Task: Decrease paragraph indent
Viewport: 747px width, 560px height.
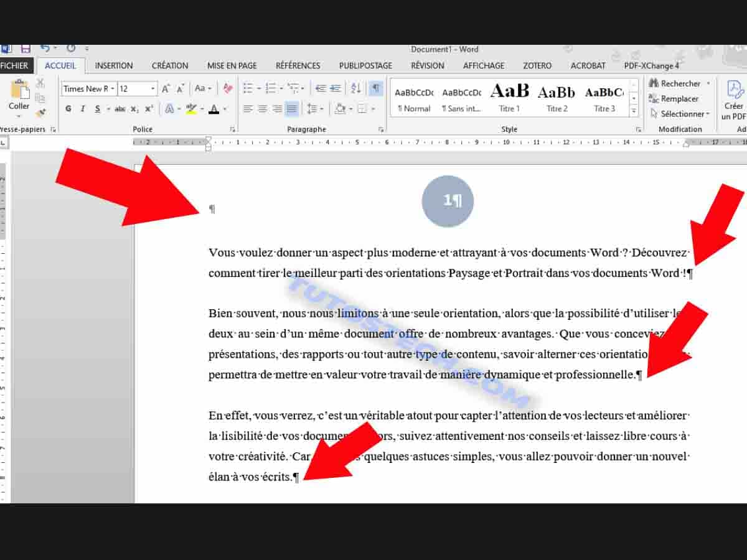Action: (321, 89)
